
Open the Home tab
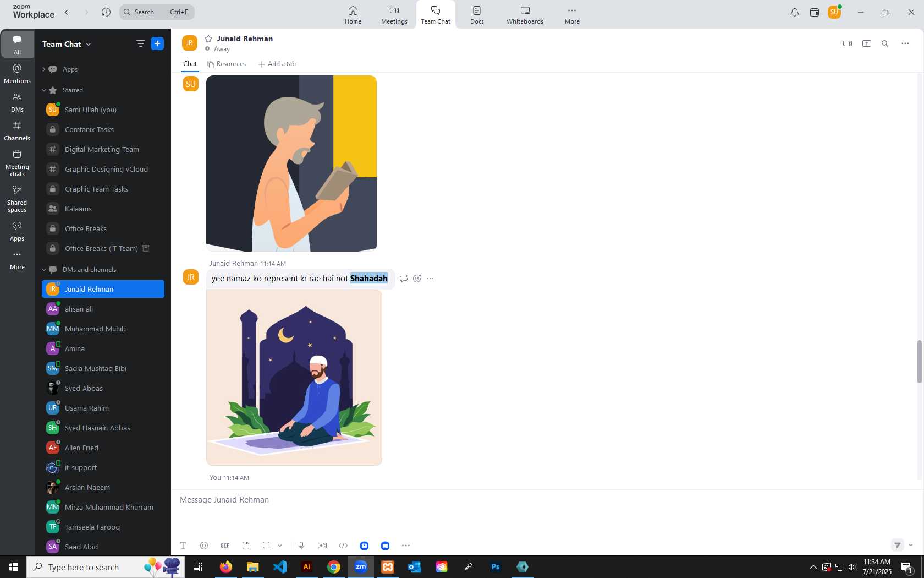pos(353,15)
